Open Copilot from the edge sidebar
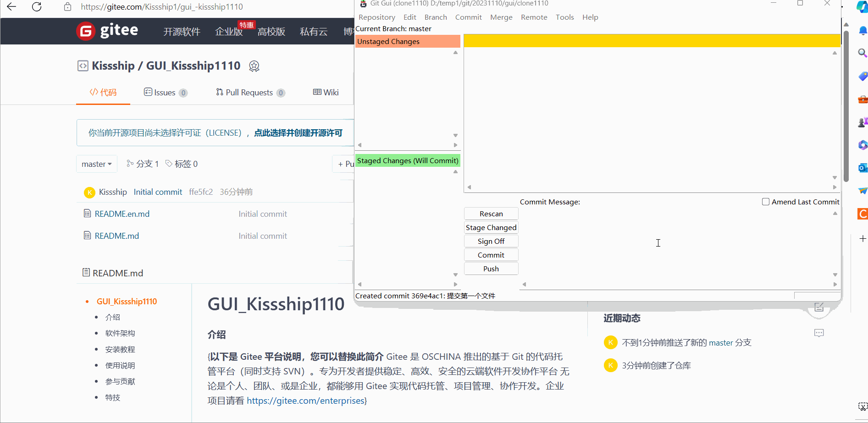Viewport: 868px width, 423px height. point(862,7)
